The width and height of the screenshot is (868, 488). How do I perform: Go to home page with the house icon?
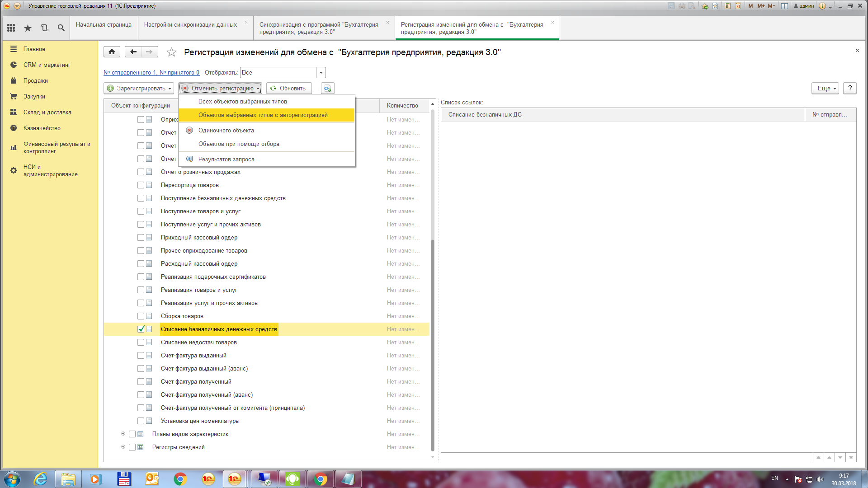[x=112, y=52]
